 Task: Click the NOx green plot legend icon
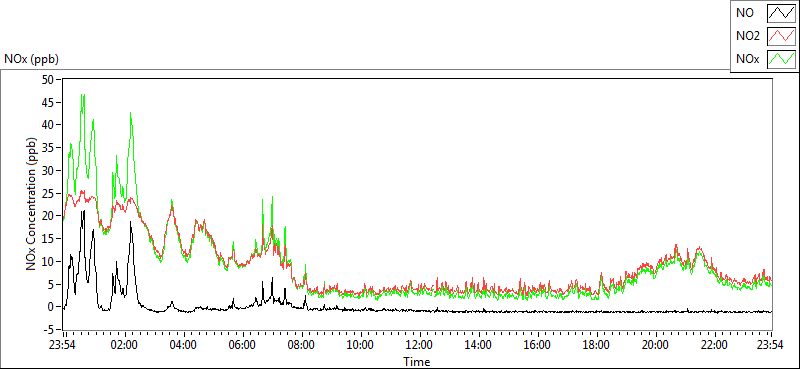(782, 59)
